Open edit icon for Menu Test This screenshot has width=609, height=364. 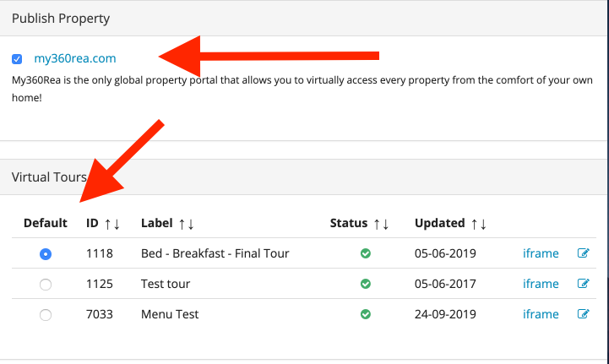(583, 314)
